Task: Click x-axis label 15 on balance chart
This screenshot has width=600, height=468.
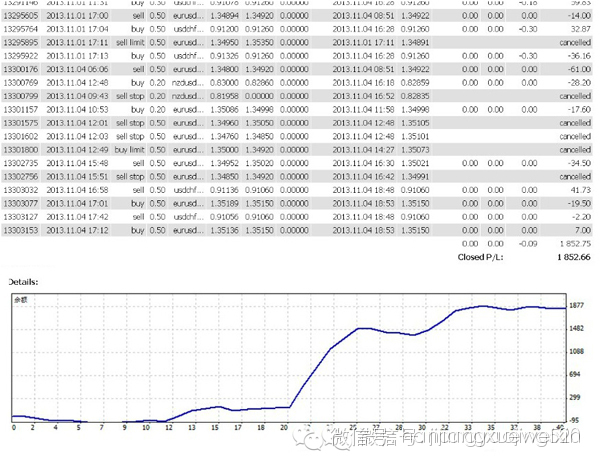Action: coord(215,427)
